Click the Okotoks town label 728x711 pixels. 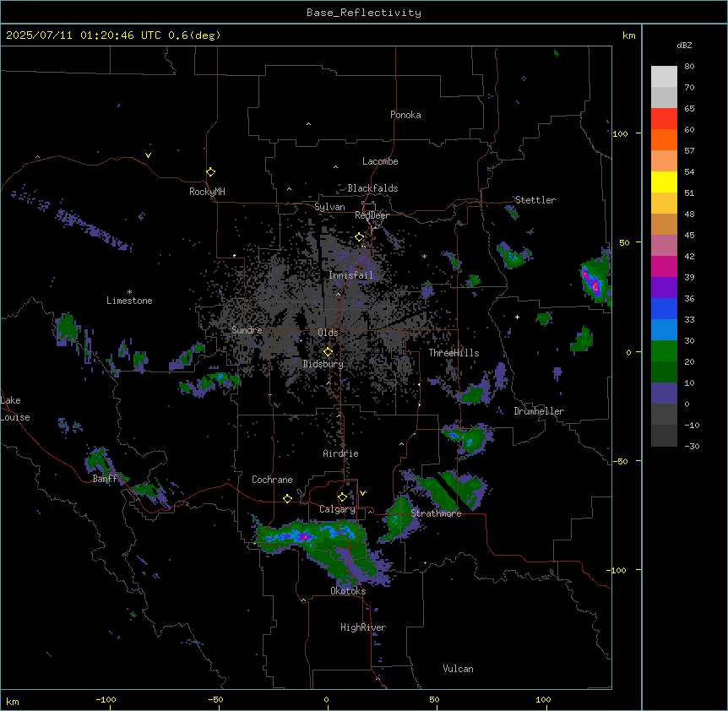(348, 591)
